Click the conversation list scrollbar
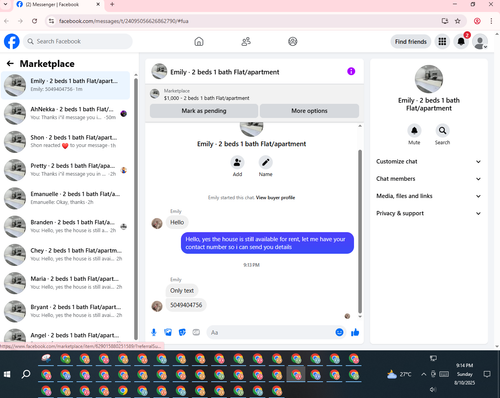The image size is (500, 398). point(136,208)
